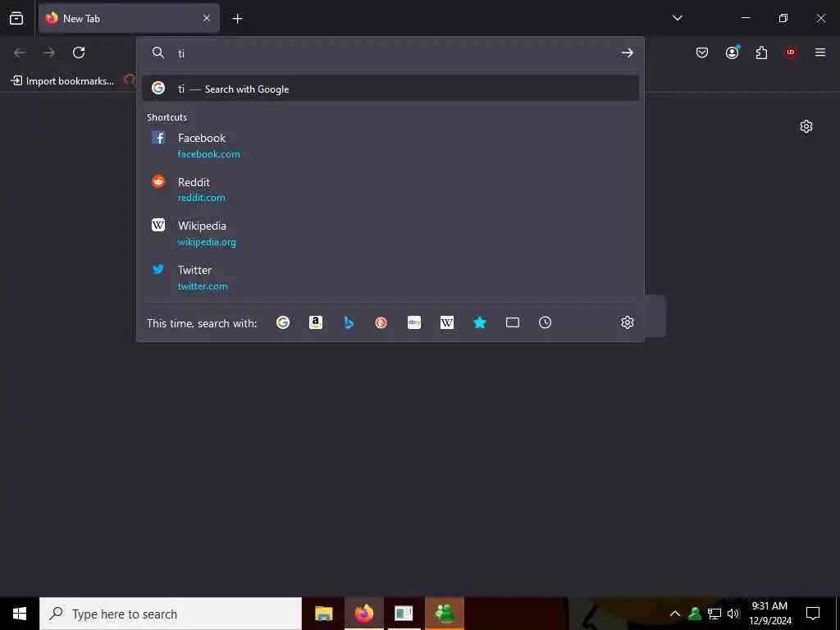Screen dimensions: 840x630
Task: Open the Windows Start menu
Action: pyautogui.click(x=20, y=614)
